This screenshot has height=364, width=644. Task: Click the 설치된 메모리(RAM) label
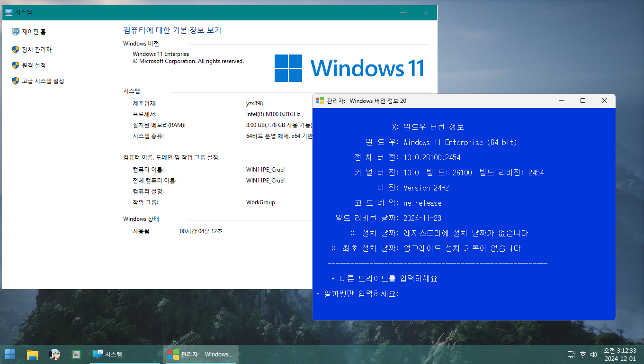pyautogui.click(x=159, y=125)
